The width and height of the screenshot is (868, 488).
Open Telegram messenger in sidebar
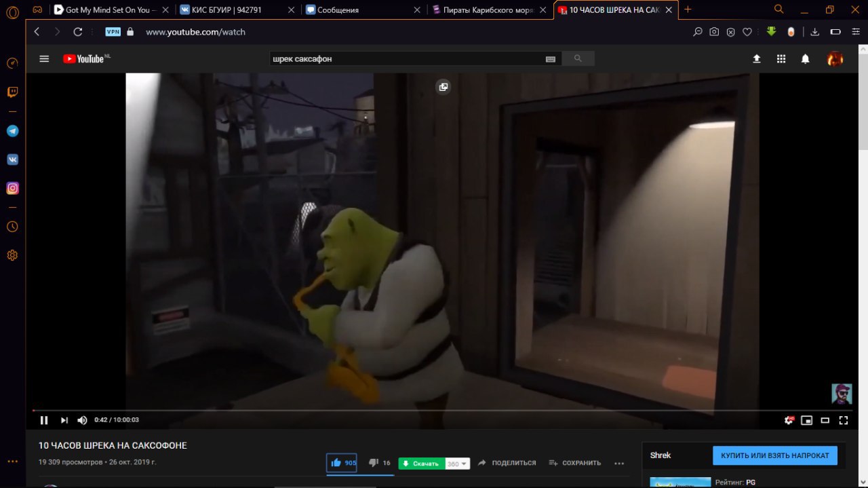pos(12,131)
